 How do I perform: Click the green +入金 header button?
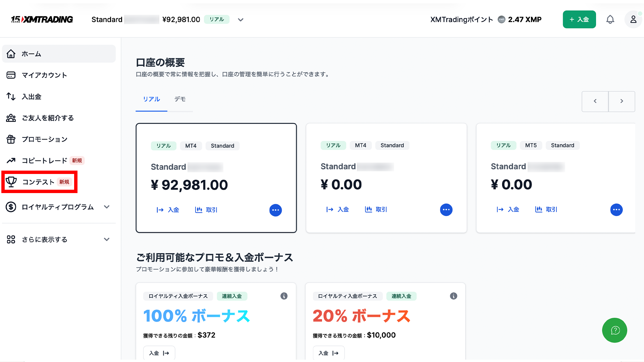579,19
